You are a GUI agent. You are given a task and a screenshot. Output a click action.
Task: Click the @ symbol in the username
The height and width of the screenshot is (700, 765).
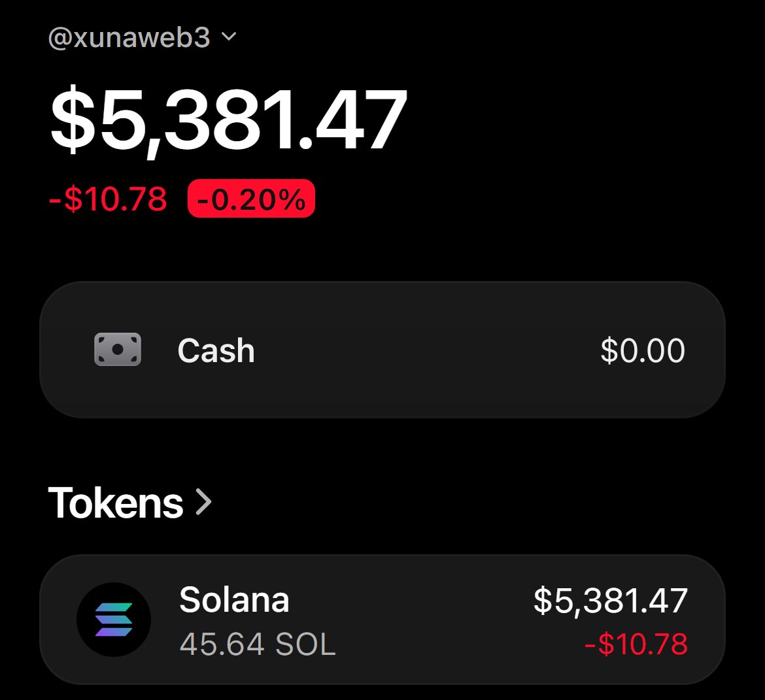(61, 39)
